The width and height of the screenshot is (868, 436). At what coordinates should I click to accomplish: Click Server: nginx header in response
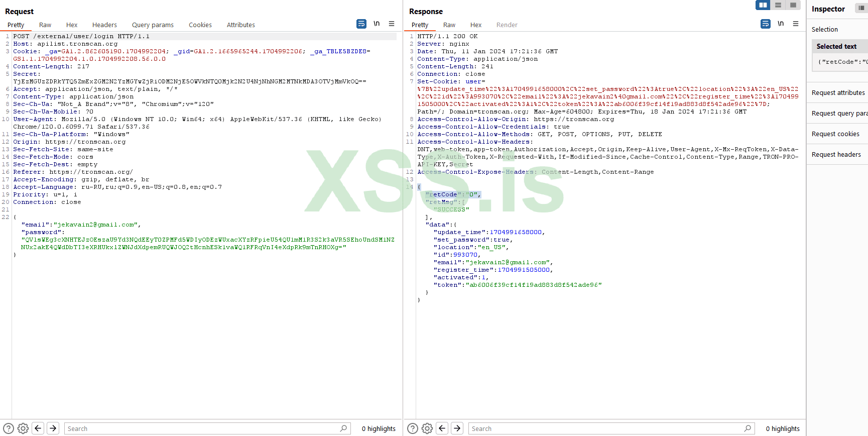(443, 44)
